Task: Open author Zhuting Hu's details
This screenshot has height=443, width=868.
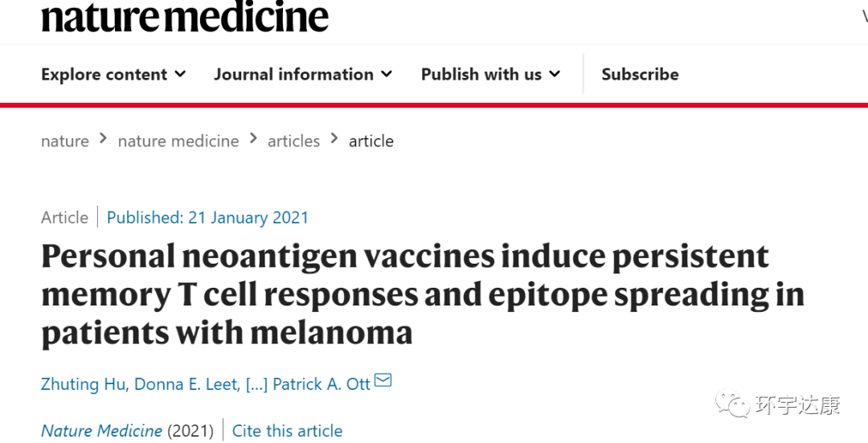Action: [x=84, y=384]
